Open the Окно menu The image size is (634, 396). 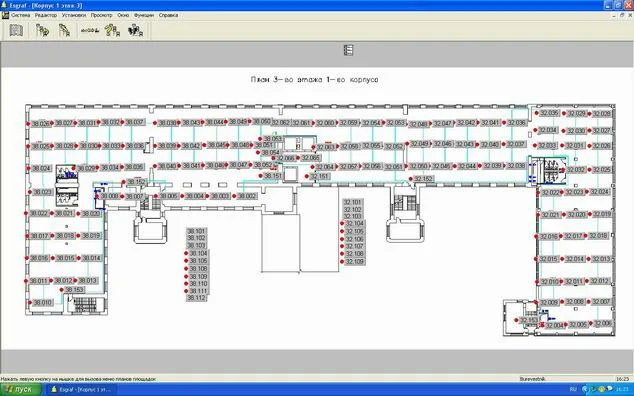[123, 15]
